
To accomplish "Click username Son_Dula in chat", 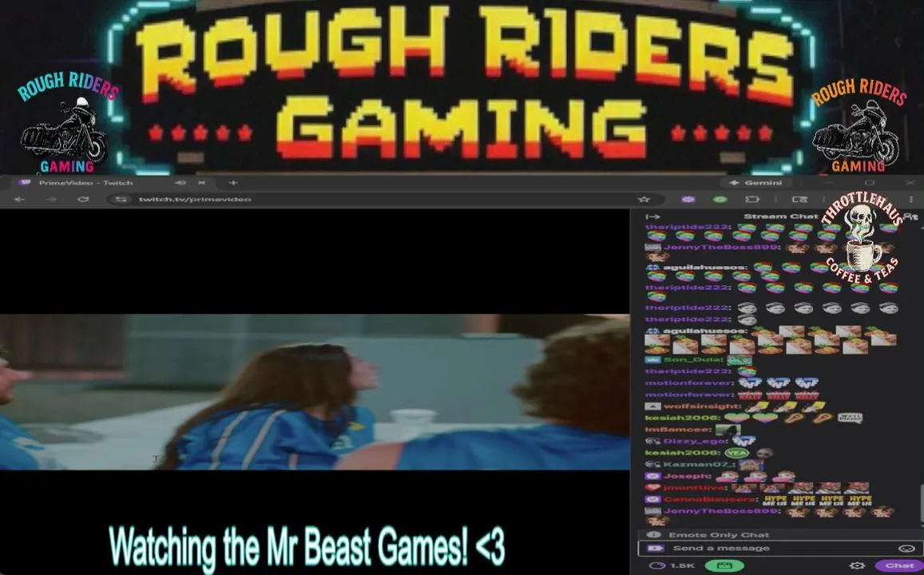I will pyautogui.click(x=692, y=359).
